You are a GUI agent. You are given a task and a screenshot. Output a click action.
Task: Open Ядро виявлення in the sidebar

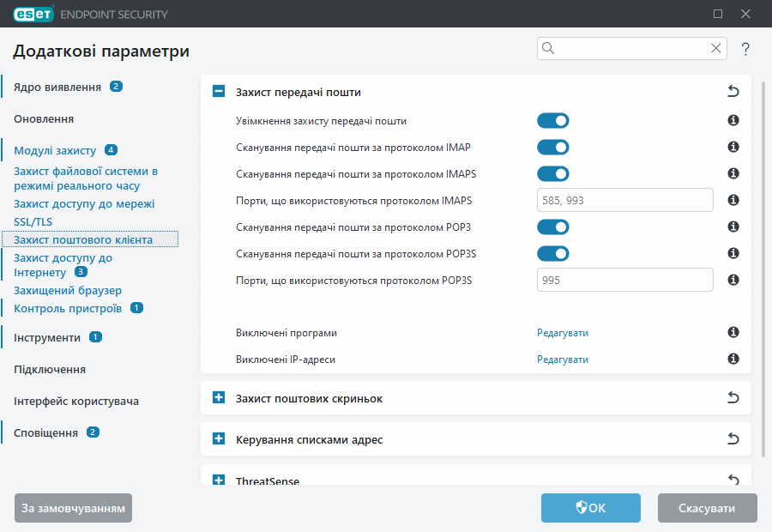[57, 87]
